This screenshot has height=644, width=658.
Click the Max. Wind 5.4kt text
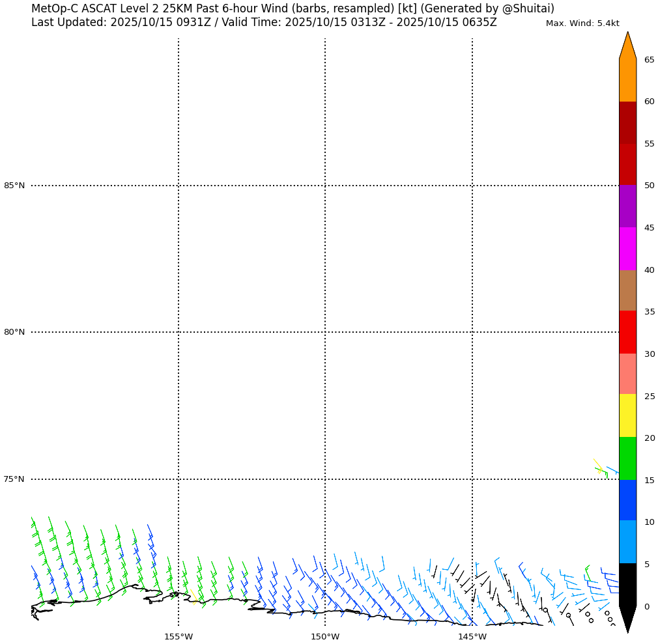582,23
